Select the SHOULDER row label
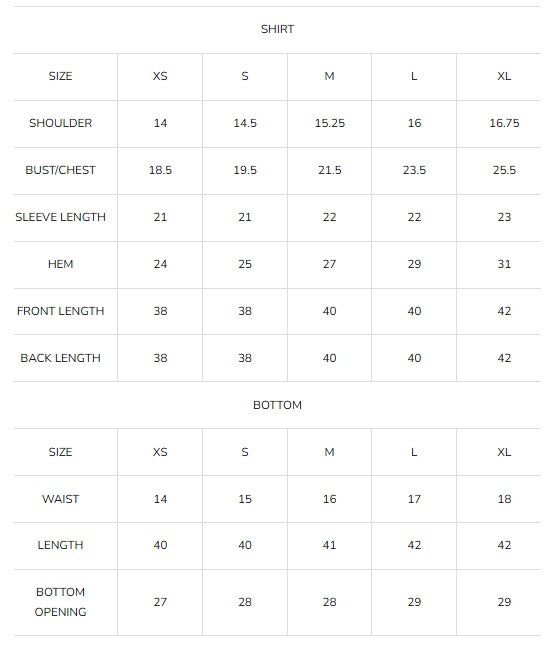Viewport: 558px width, 647px height. [61, 123]
